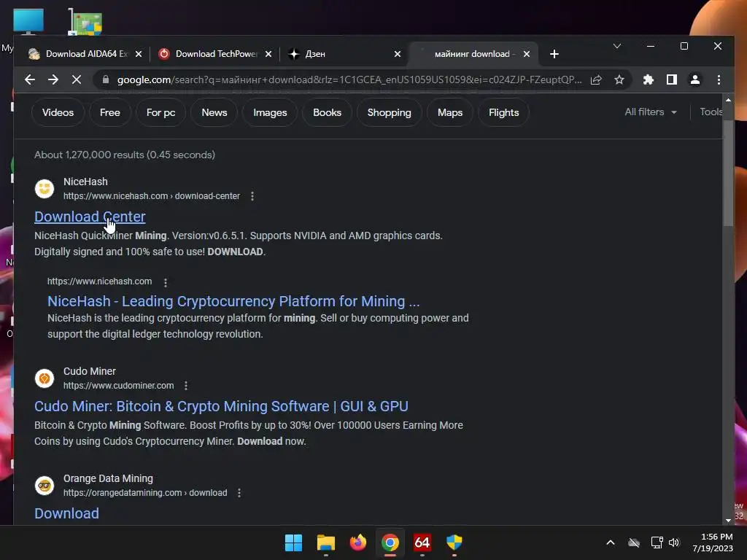Click the Chrome taskbar icon
Screen dimensions: 747x560
pos(390,542)
